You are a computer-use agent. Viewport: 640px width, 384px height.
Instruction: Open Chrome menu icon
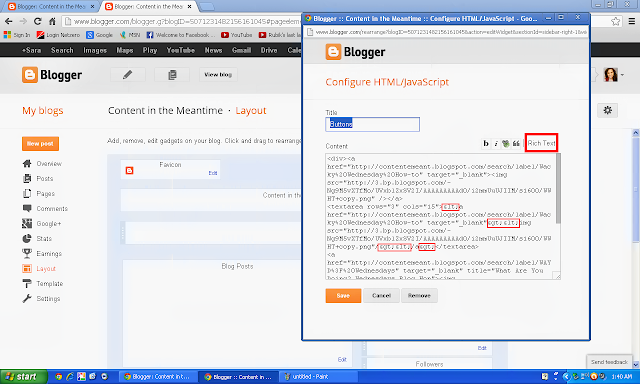click(631, 21)
